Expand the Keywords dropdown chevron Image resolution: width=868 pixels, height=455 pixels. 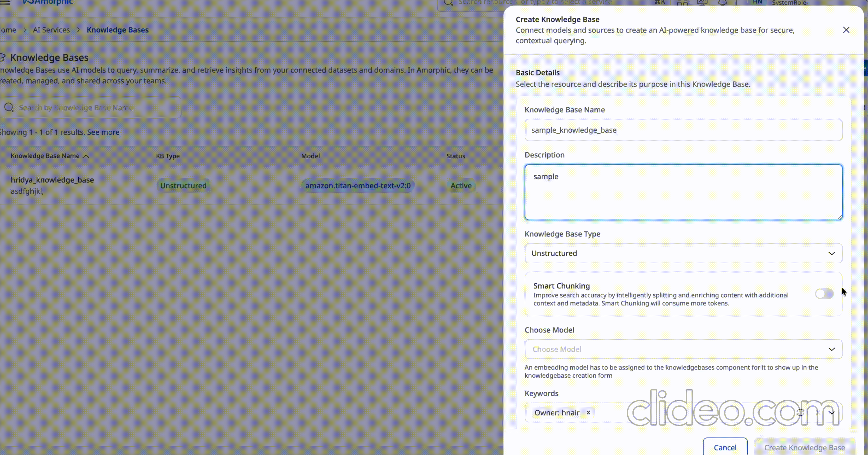click(831, 412)
